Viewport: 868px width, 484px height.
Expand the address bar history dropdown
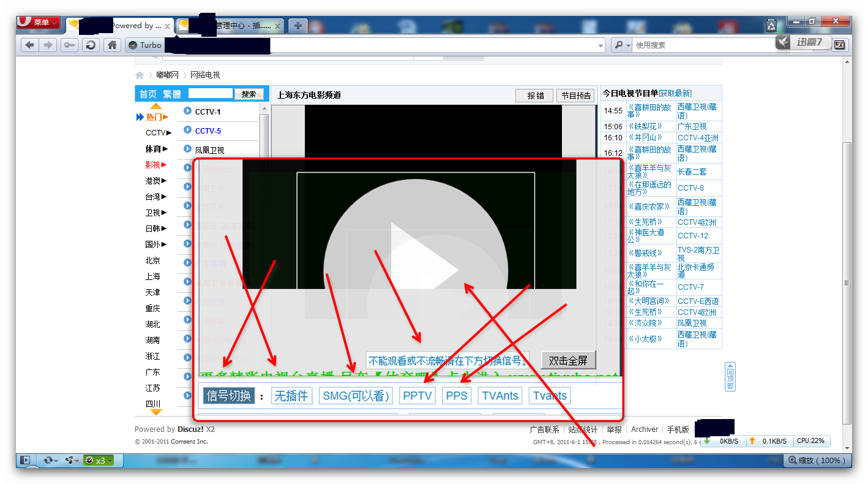click(600, 45)
